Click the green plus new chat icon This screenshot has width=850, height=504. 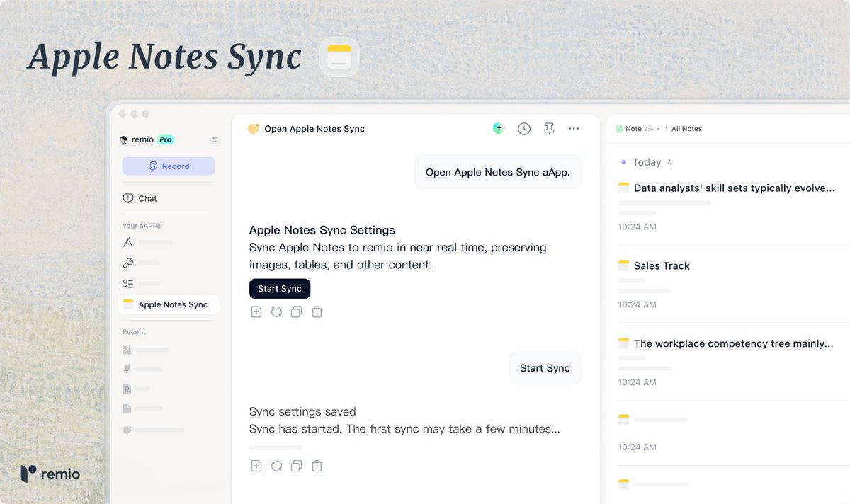pos(499,129)
